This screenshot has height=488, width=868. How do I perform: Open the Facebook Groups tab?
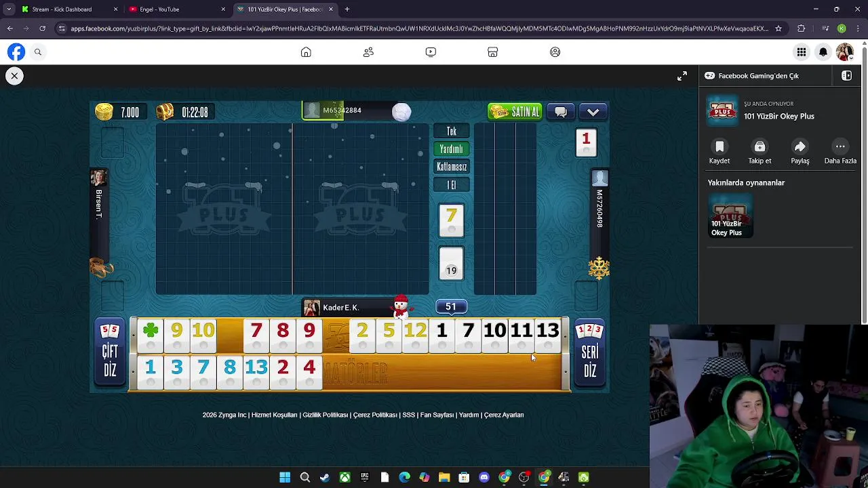click(555, 52)
